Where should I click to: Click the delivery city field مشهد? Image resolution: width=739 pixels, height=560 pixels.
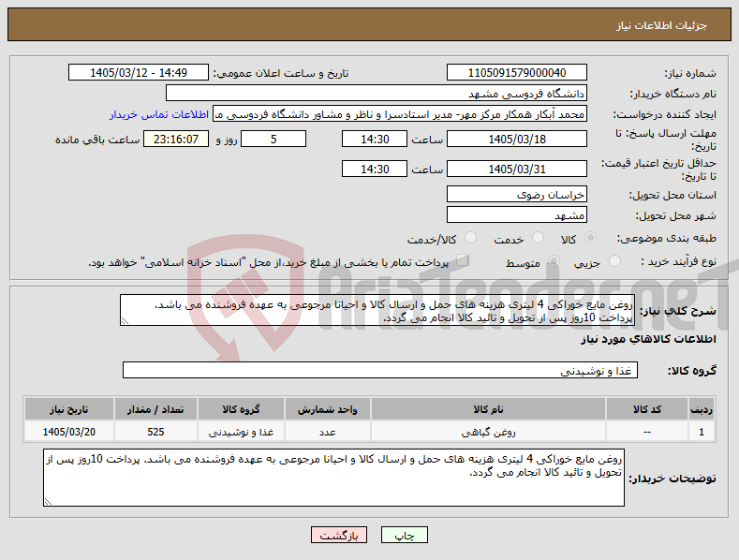pyautogui.click(x=516, y=215)
